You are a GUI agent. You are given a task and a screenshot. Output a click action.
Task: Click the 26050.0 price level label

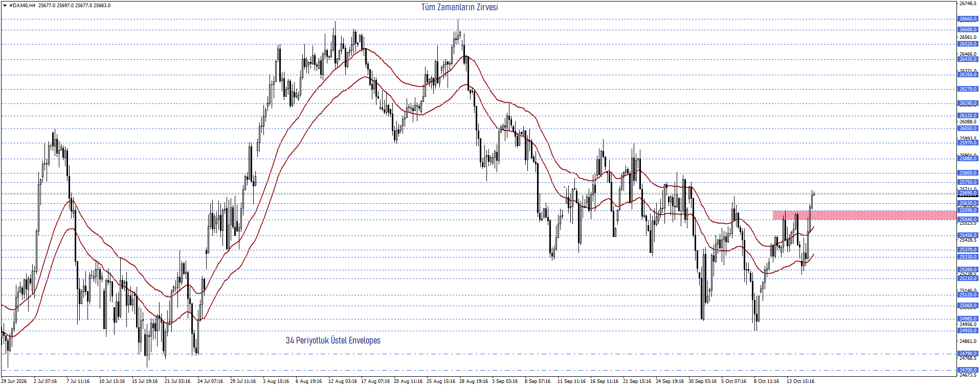pyautogui.click(x=968, y=128)
